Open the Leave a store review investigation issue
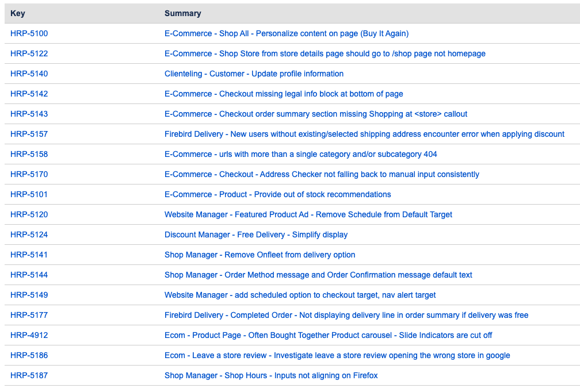The image size is (580, 392). point(337,355)
